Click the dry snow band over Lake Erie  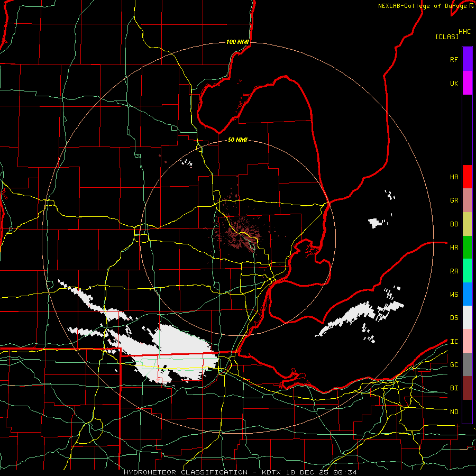[360, 317]
